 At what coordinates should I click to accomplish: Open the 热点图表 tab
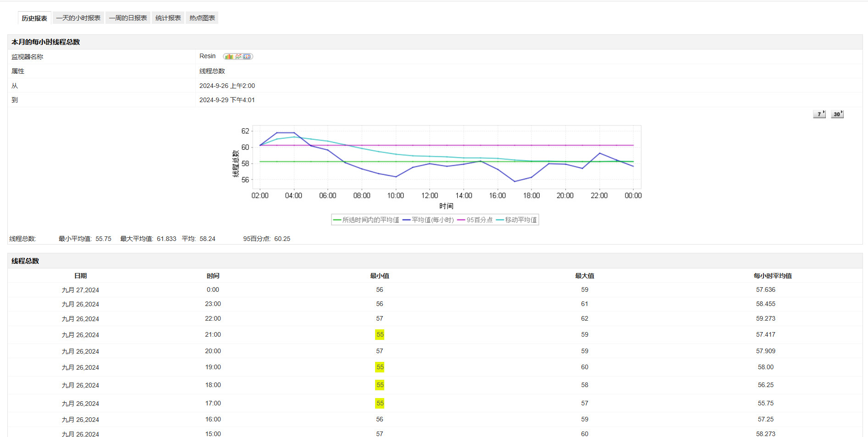point(202,18)
